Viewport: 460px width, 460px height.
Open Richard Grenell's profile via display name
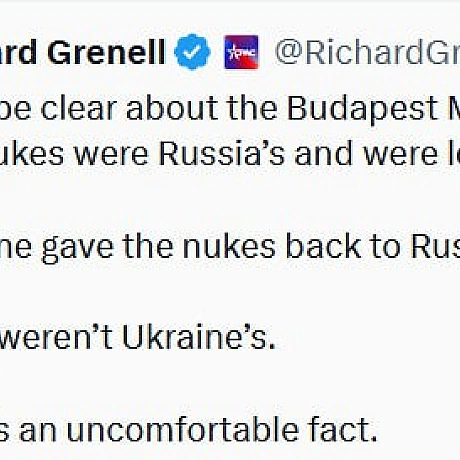click(x=83, y=52)
